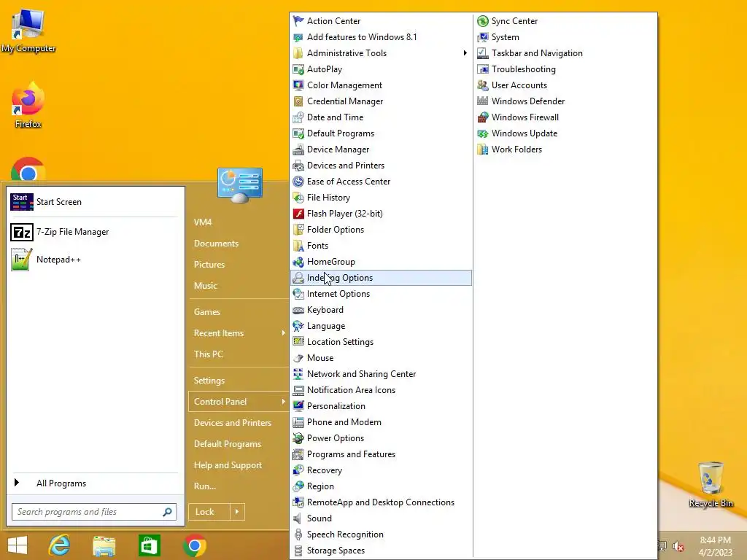Open Power Options icon
Screen dimensions: 747x560
[298, 438]
